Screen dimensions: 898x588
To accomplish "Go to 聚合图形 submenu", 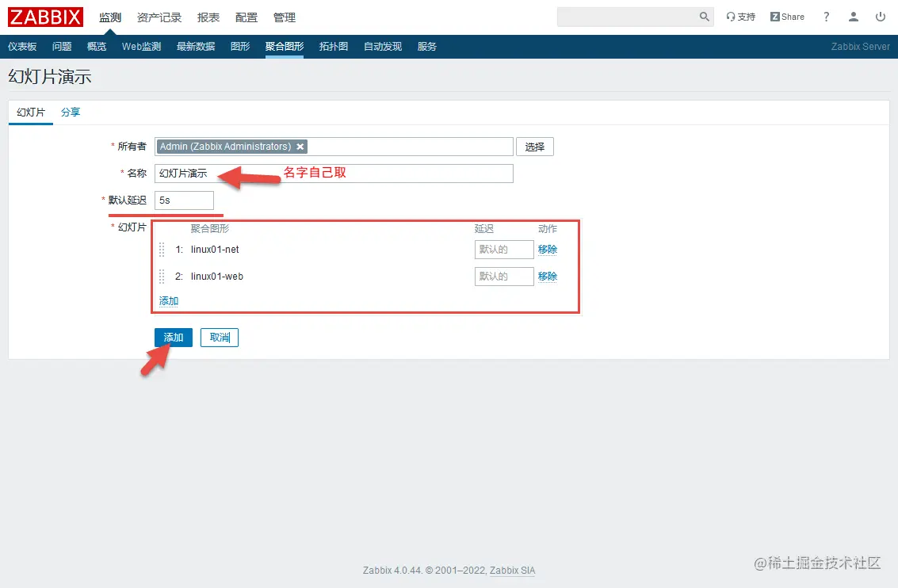I will point(285,47).
